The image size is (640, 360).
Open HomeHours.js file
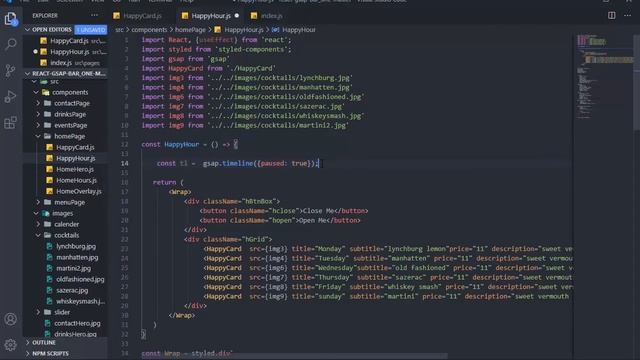tap(76, 180)
